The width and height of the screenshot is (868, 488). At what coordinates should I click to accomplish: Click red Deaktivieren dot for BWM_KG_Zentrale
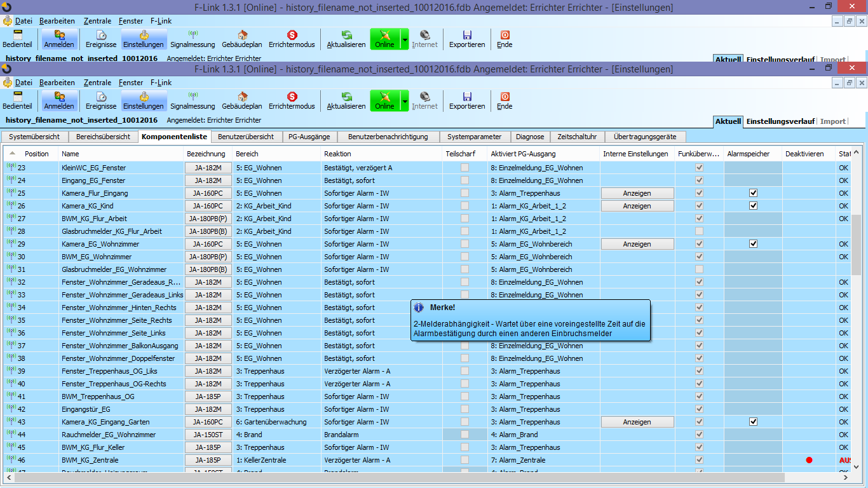click(x=809, y=460)
